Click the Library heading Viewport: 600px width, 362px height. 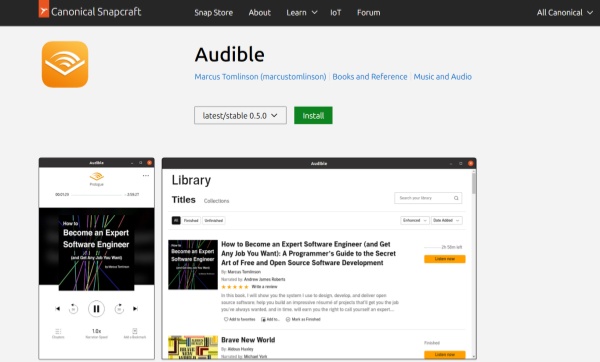191,180
